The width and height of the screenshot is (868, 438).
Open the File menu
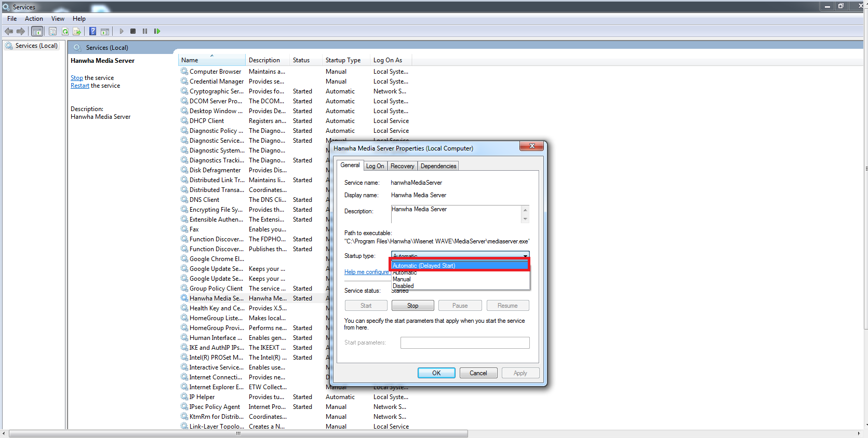12,19
